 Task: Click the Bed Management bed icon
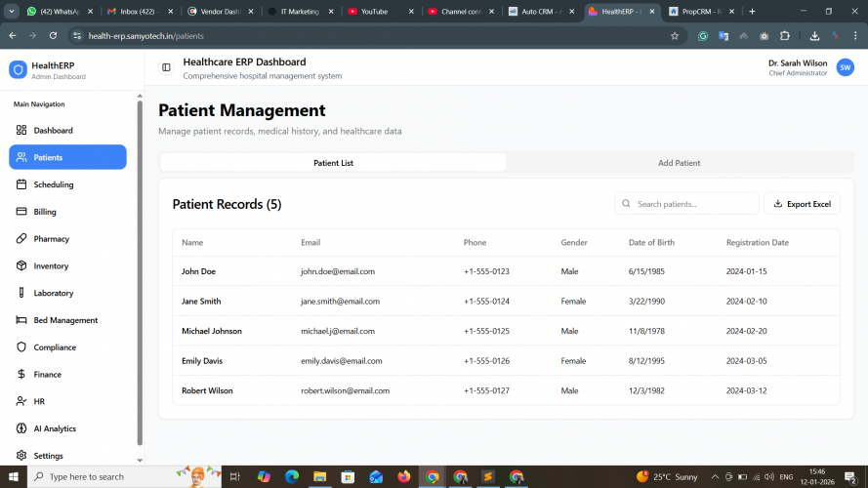(21, 320)
